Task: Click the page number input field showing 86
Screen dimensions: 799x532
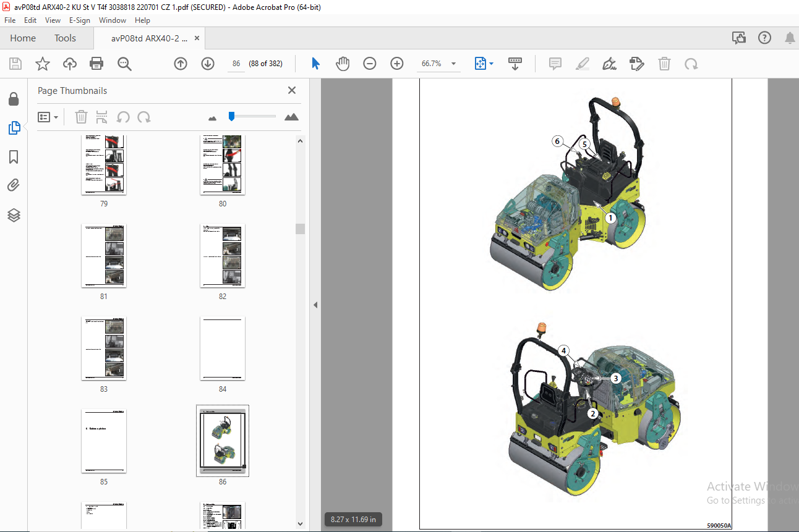Action: point(236,64)
